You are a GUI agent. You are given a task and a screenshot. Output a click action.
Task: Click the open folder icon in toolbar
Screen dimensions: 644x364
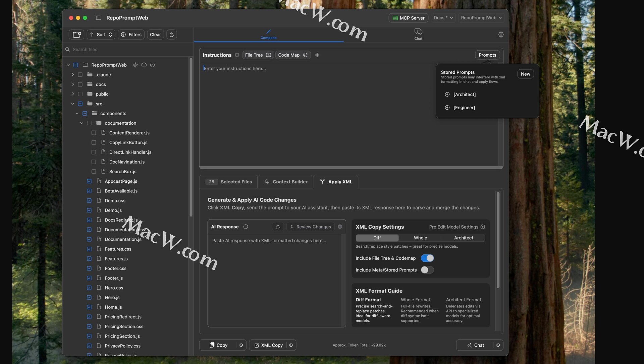click(76, 35)
